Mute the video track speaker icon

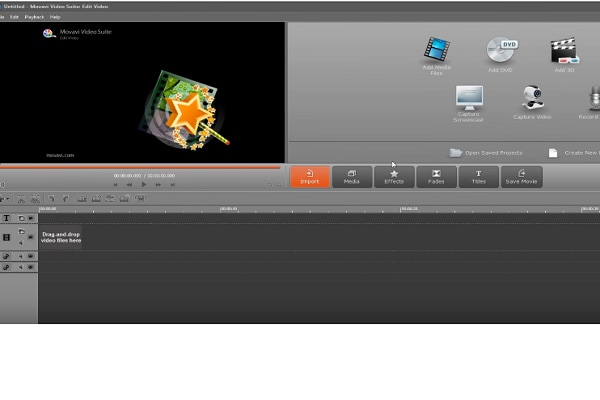[x=21, y=243]
